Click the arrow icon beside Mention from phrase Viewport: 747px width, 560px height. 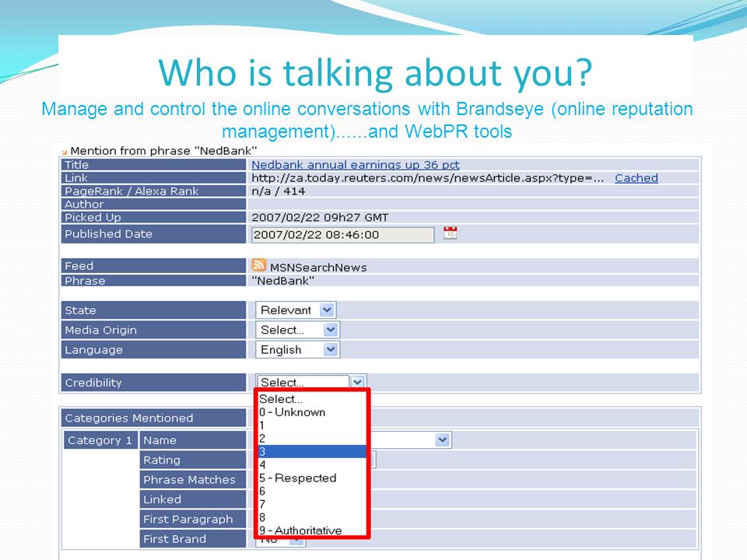click(x=65, y=152)
